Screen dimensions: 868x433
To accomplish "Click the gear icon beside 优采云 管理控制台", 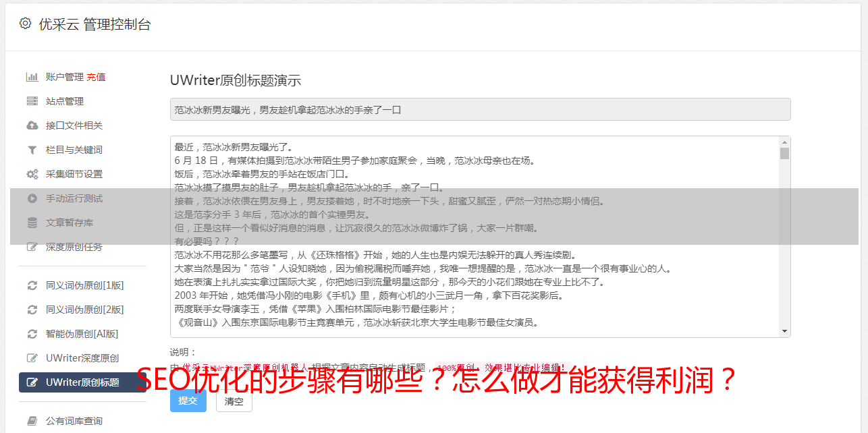I will click(x=25, y=24).
